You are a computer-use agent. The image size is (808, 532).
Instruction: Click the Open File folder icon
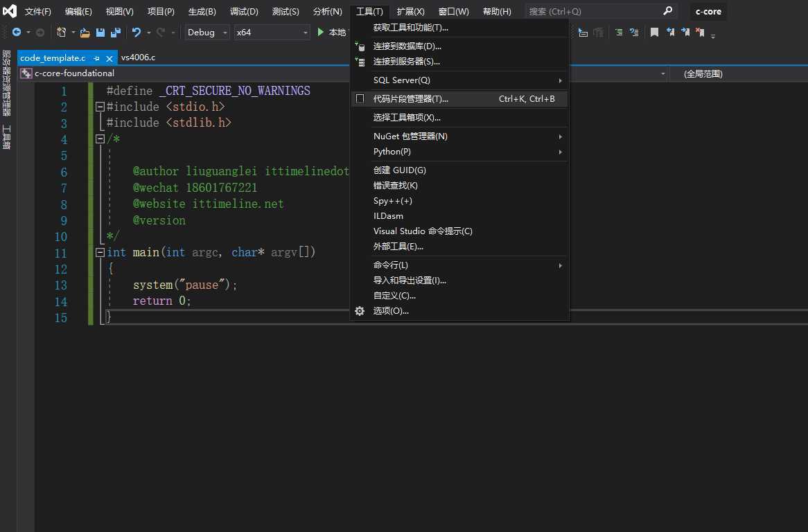pos(85,33)
